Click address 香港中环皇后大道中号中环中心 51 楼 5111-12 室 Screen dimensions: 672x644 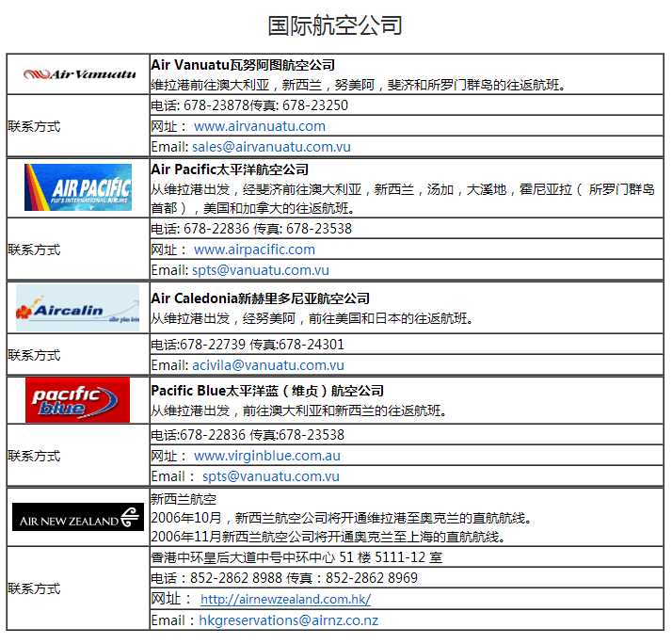[x=296, y=557]
